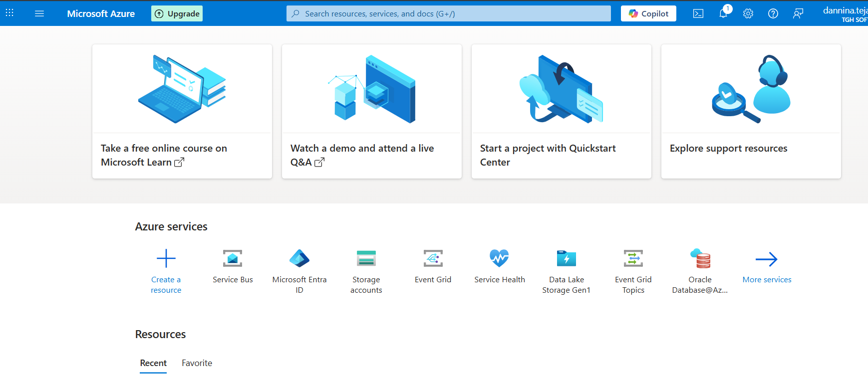The width and height of the screenshot is (868, 379).
Task: Switch to the Recent resources tab
Action: 153,363
